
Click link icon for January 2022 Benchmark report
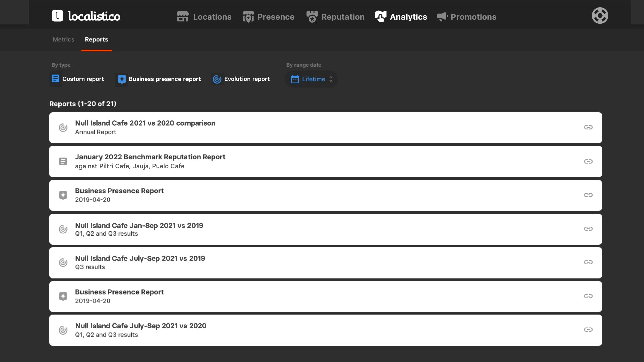click(x=588, y=162)
